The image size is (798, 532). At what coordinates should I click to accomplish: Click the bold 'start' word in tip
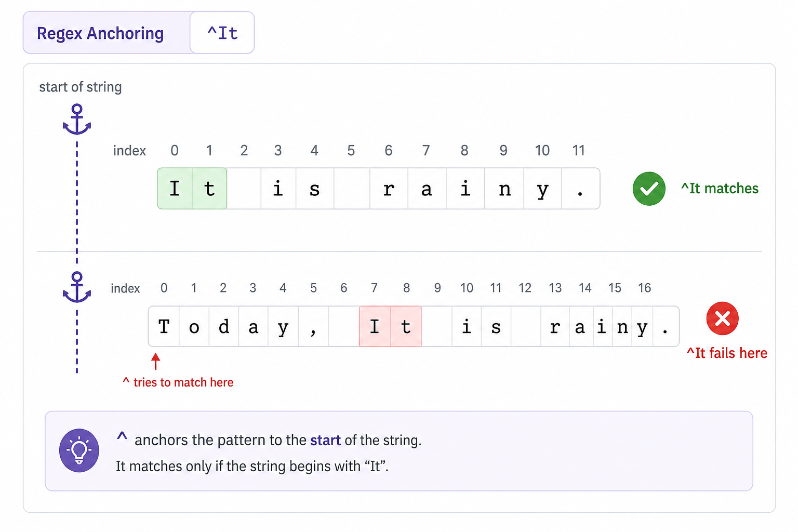pyautogui.click(x=325, y=441)
